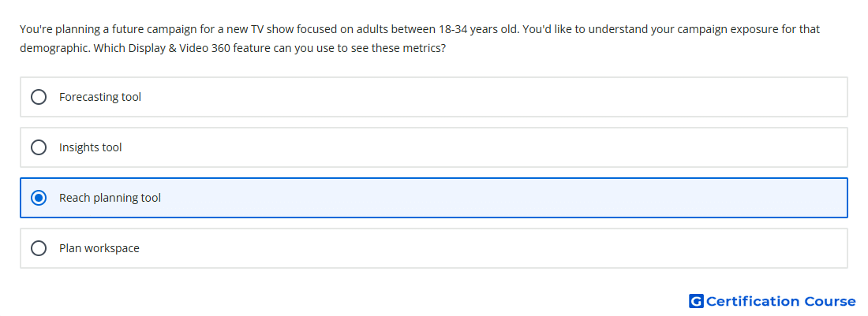Click the 'Forecasting tool' answer label
This screenshot has width=868, height=316.
[100, 97]
